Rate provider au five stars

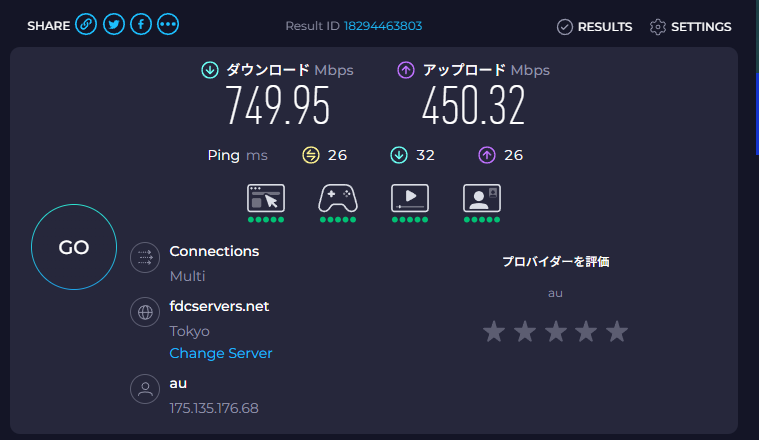[x=617, y=331]
